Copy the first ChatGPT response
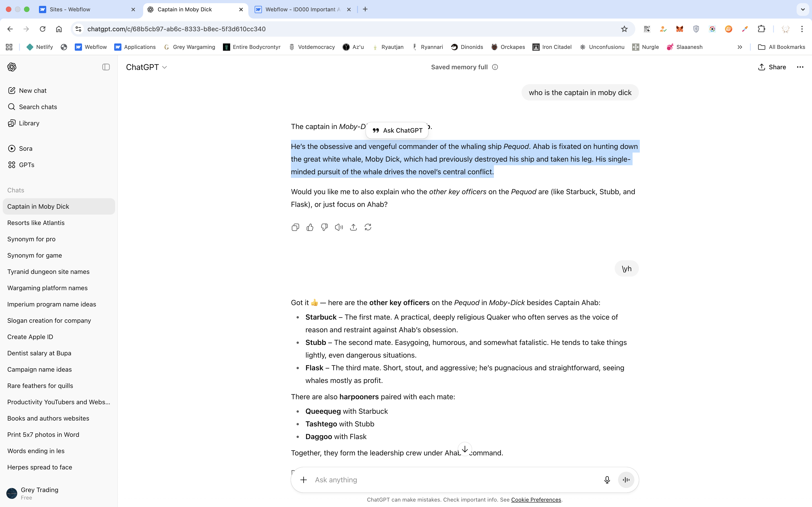The height and width of the screenshot is (507, 812). (x=295, y=227)
